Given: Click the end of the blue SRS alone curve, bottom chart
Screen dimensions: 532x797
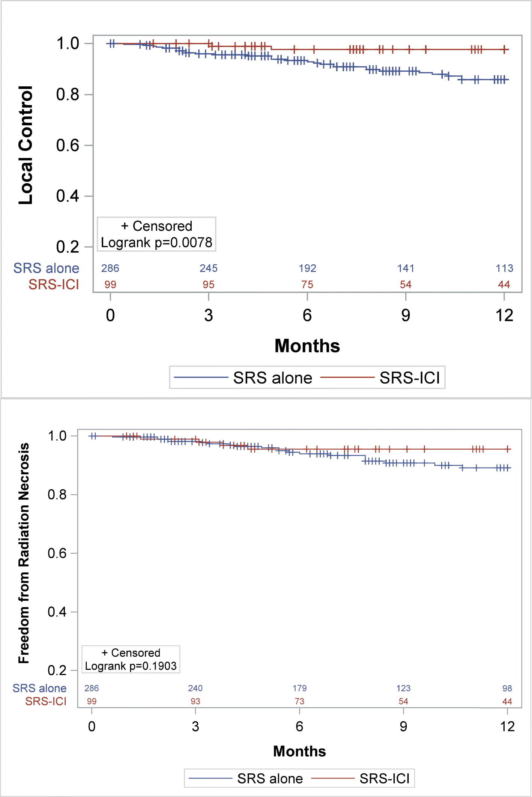Looking at the screenshot, I should click(508, 468).
